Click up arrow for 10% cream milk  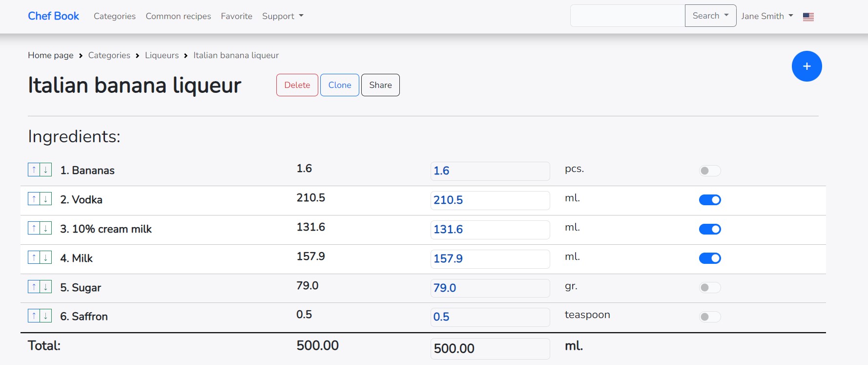[x=34, y=229]
